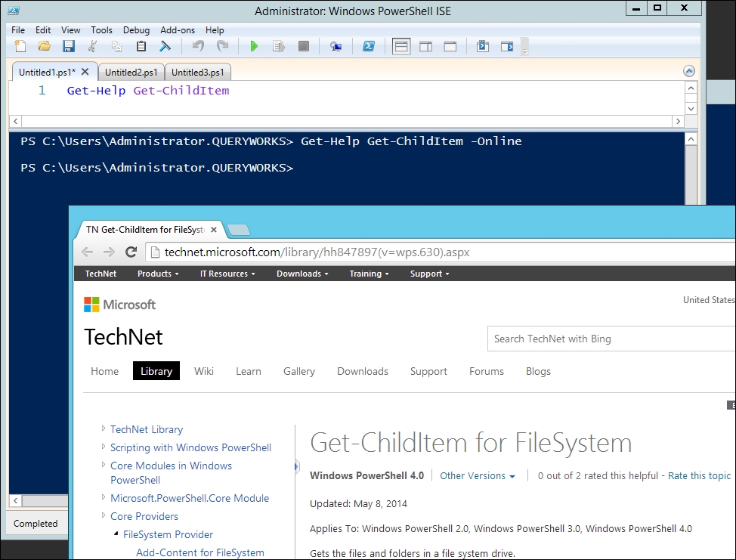Open the Help menu
Viewport: 736px width, 560px height.
tap(215, 30)
